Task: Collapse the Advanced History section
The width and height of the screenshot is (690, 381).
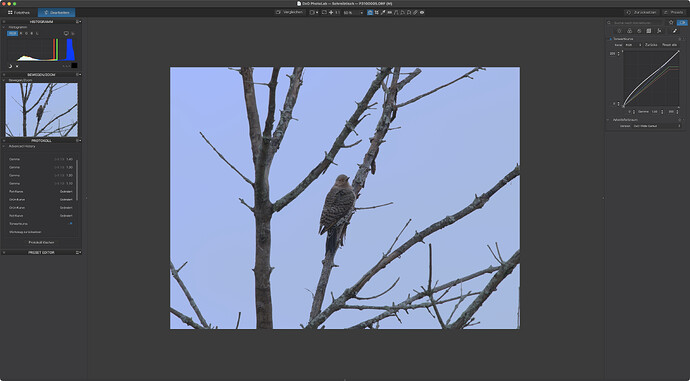Action: (4, 146)
